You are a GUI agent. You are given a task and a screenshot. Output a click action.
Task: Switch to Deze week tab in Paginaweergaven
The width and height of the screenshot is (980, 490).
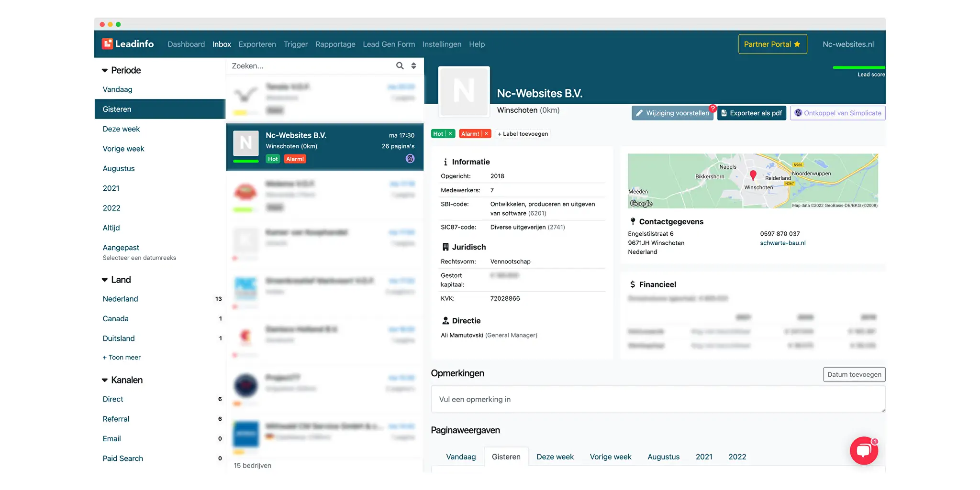(x=555, y=457)
